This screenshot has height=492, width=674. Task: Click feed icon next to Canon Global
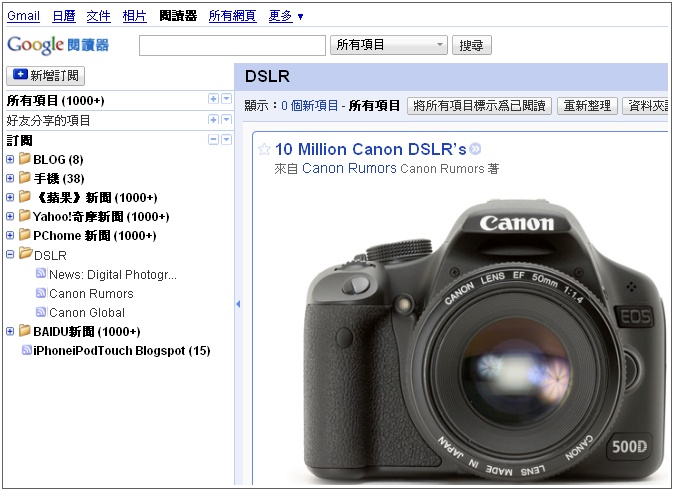pyautogui.click(x=41, y=312)
